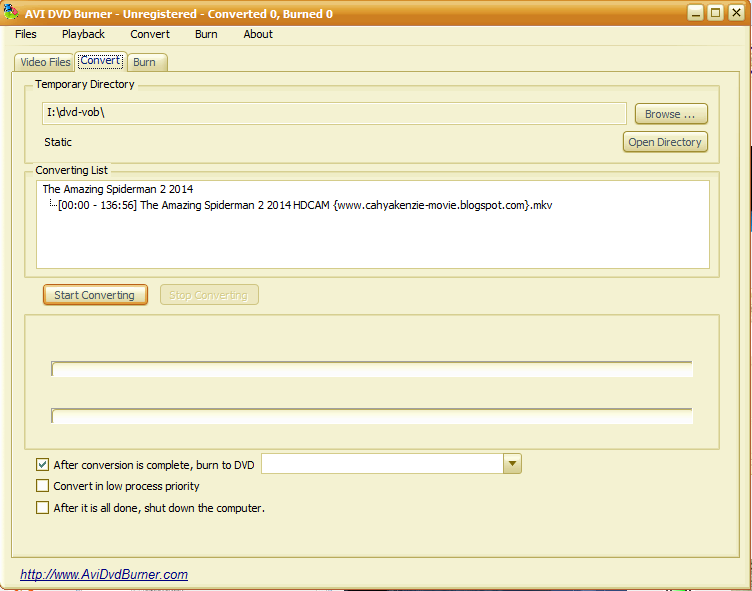Switch to the Burn tab
752x591 pixels.
[x=147, y=62]
